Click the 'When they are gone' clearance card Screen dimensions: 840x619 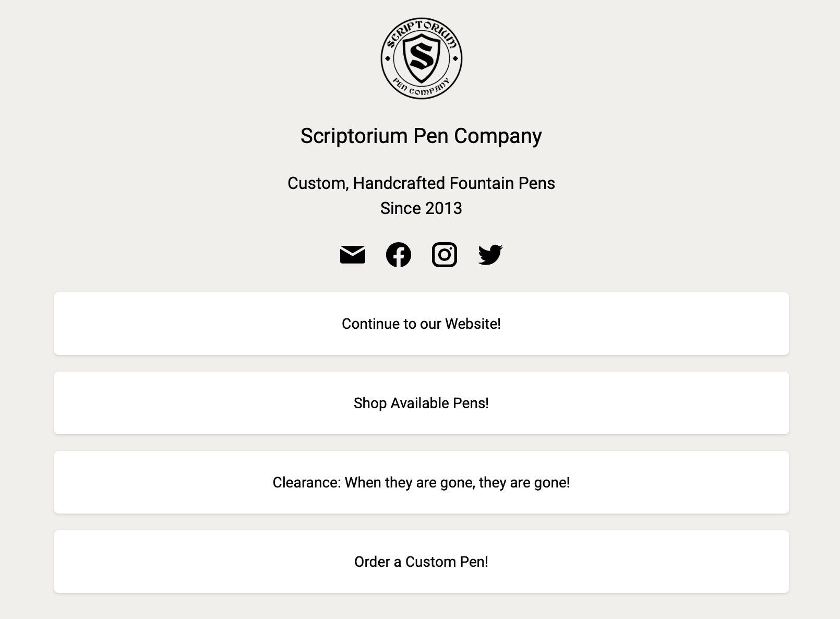[x=421, y=482]
